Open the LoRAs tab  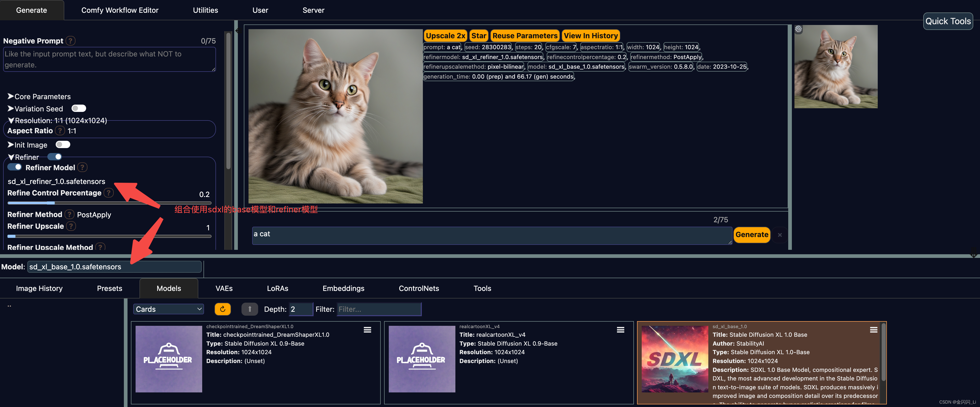[277, 288]
